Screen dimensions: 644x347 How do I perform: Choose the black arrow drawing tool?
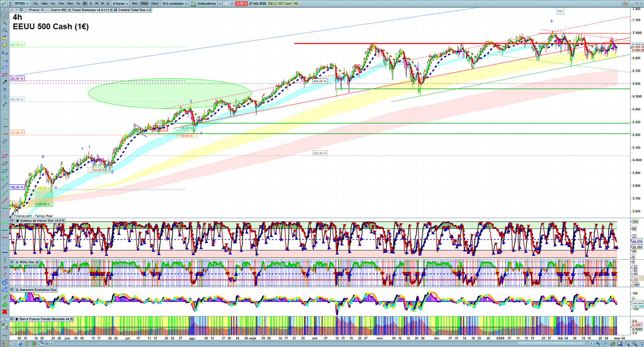(4, 82)
